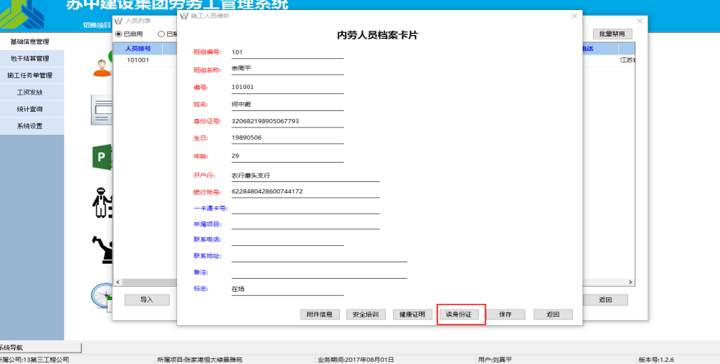
Task: Click the 姓名 input field
Action: click(x=287, y=105)
